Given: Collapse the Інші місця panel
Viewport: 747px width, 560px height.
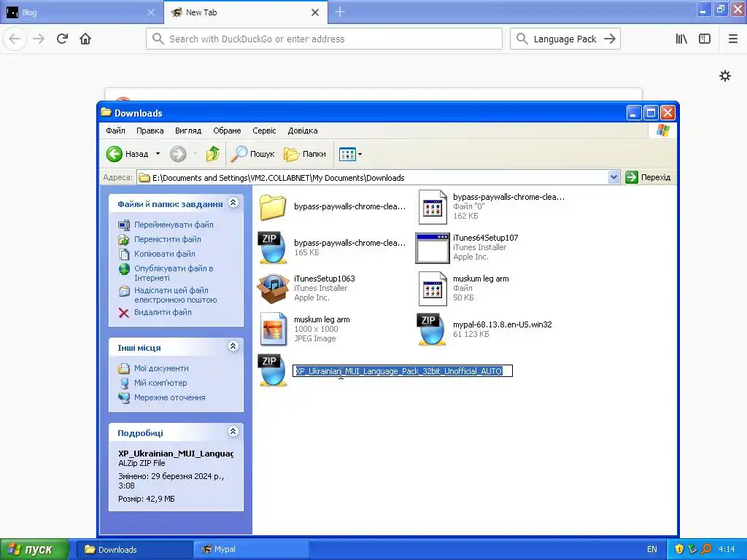Looking at the screenshot, I should pyautogui.click(x=233, y=346).
